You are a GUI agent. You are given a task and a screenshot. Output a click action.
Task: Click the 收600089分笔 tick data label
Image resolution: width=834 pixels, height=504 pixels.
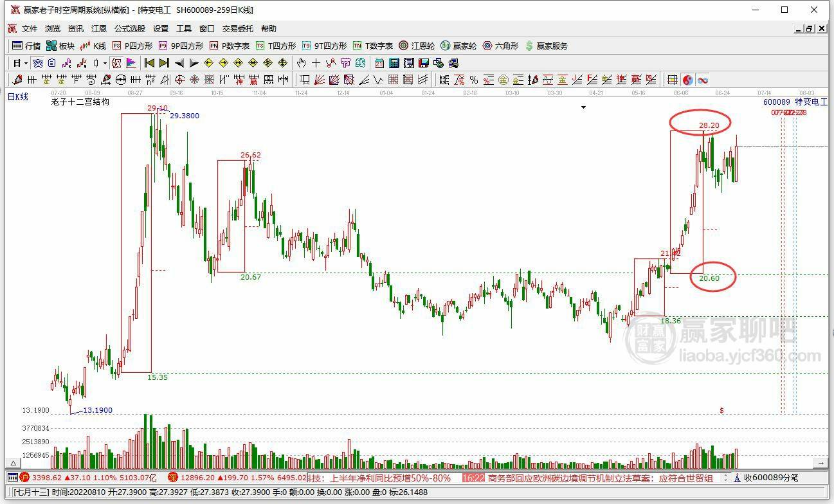coord(772,478)
